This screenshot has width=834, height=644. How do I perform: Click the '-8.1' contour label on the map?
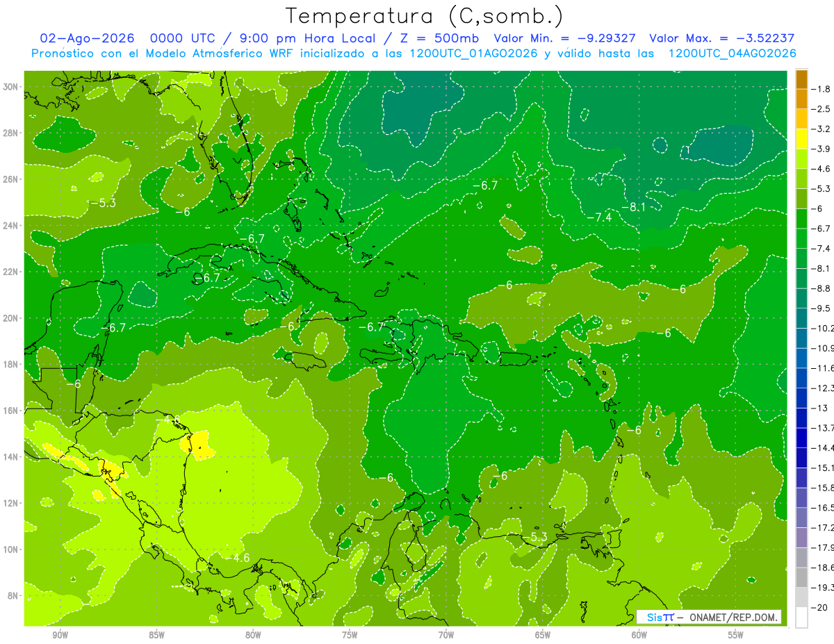[x=634, y=207]
